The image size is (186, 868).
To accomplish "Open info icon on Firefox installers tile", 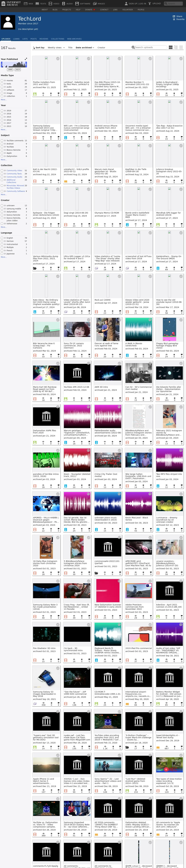I will pos(58,59).
